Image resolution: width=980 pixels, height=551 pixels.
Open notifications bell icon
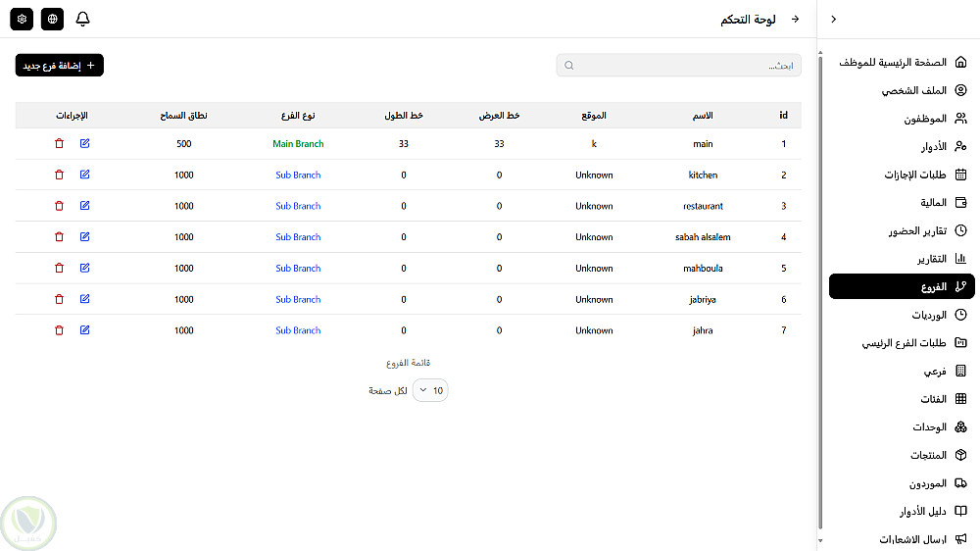82,19
